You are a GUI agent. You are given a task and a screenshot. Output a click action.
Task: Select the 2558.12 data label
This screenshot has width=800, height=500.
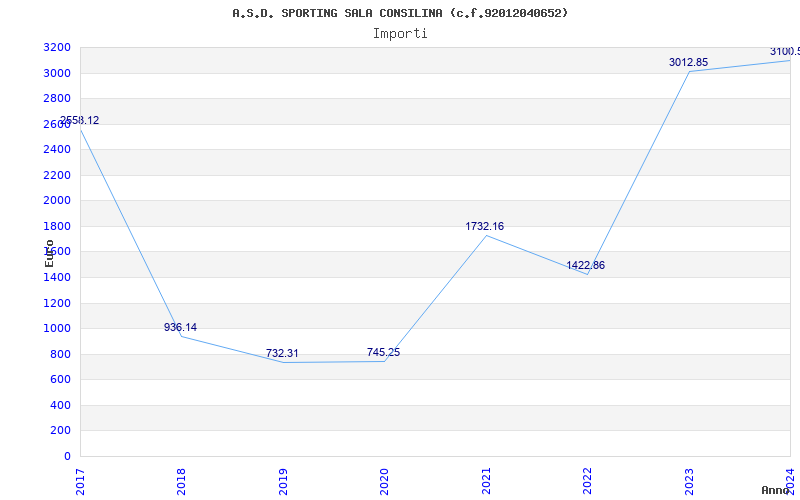point(80,121)
